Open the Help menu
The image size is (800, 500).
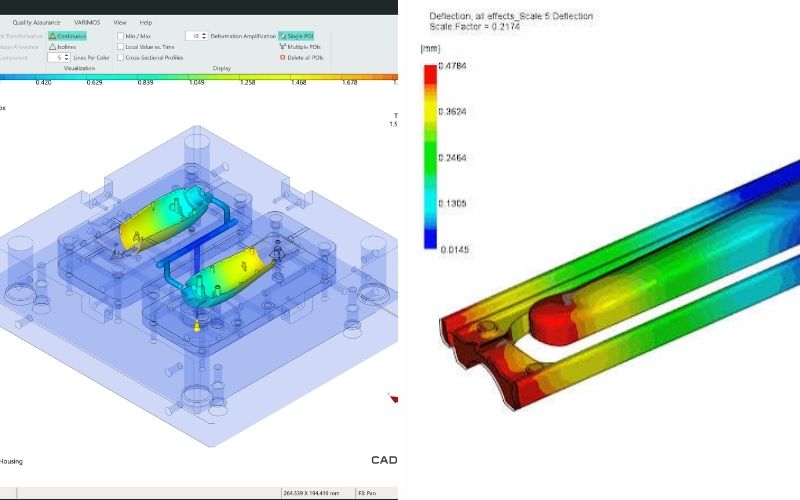146,22
